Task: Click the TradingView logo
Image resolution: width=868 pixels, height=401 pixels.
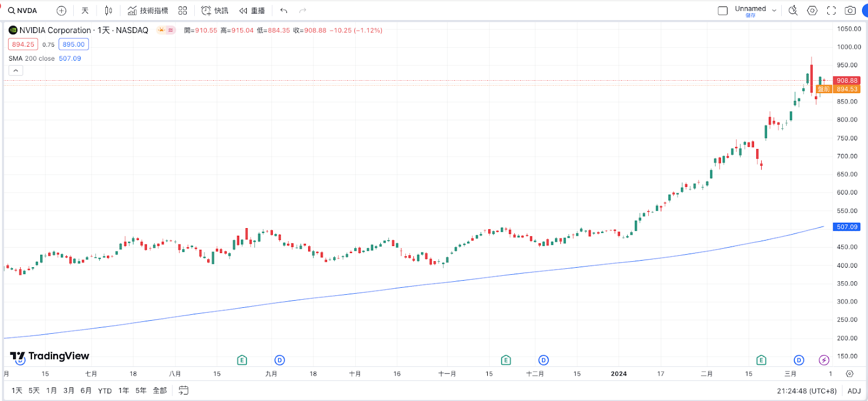Action: 50,356
